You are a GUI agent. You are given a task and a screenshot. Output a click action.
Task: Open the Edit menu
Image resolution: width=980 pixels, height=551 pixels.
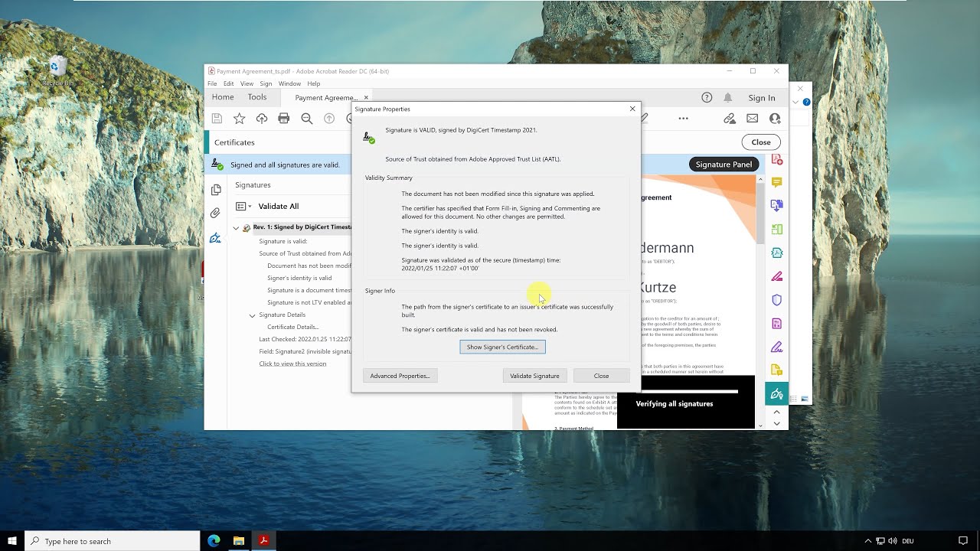pyautogui.click(x=228, y=83)
